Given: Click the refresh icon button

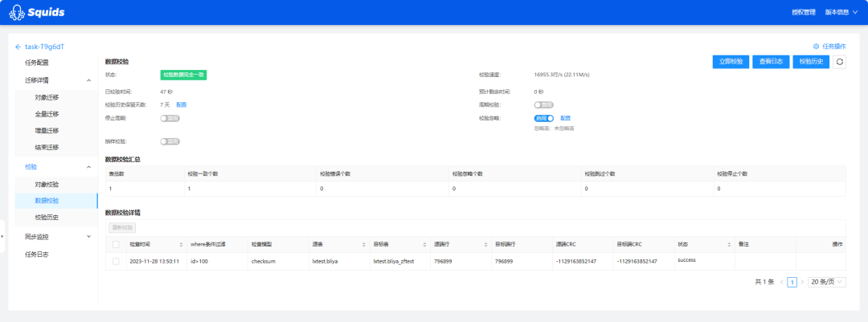Looking at the screenshot, I should click(x=840, y=62).
